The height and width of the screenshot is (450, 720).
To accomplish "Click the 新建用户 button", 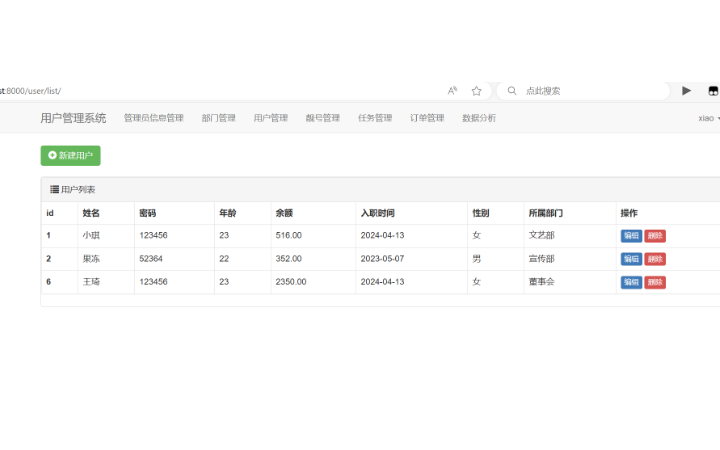I will (71, 155).
